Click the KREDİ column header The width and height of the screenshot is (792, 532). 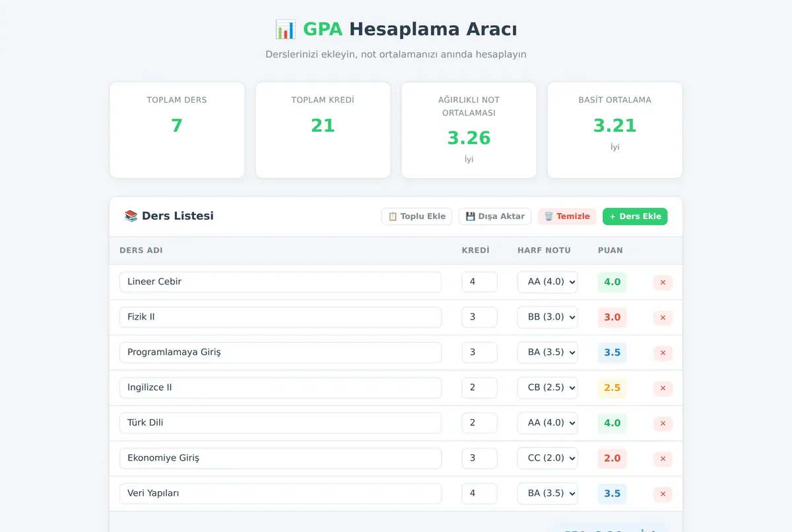pyautogui.click(x=475, y=250)
